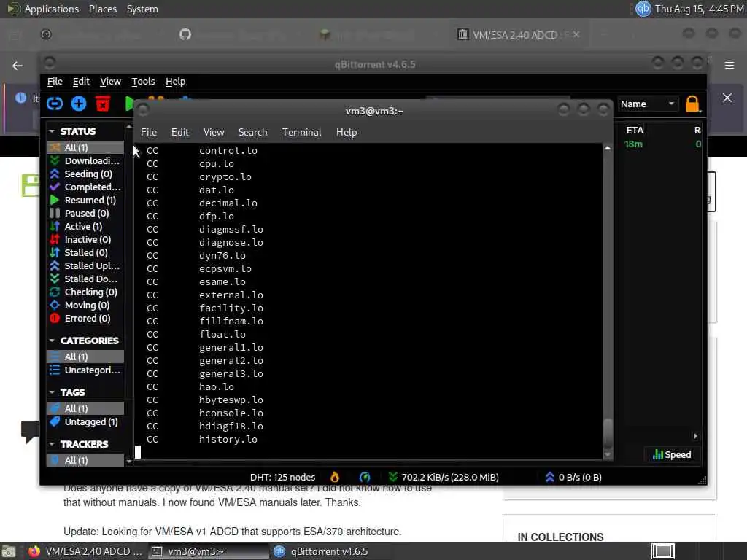This screenshot has width=747, height=560.
Task: Open the Name filter dropdown in qBittorrent
Action: tap(648, 104)
